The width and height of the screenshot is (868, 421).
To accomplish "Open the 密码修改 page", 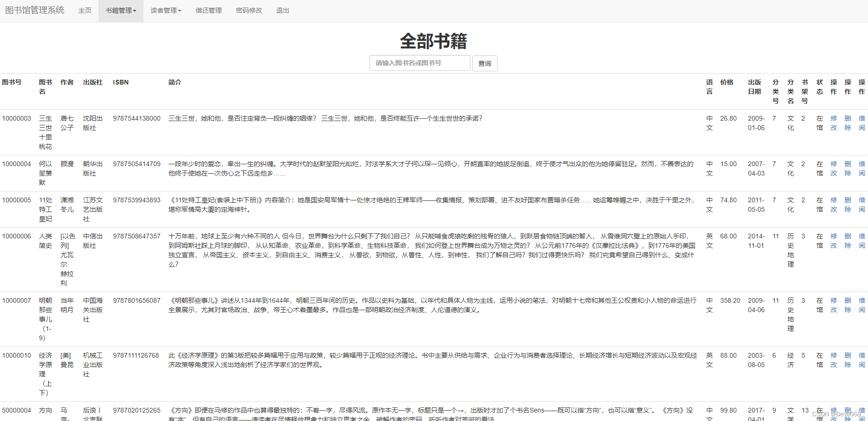I will [x=249, y=11].
